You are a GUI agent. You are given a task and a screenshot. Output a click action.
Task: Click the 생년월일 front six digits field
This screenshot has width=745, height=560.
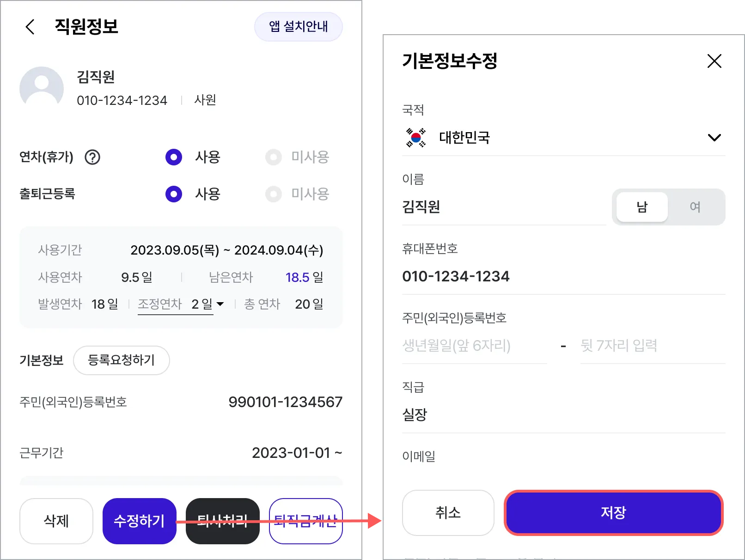point(474,346)
